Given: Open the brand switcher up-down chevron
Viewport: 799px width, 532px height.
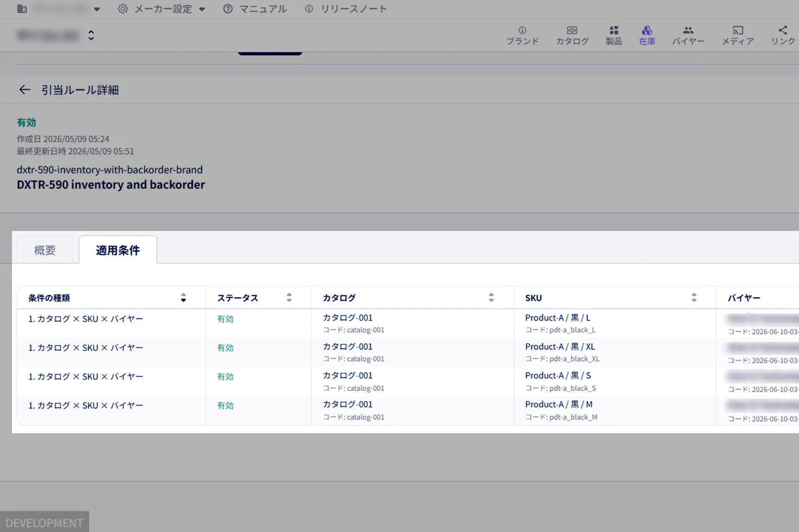Looking at the screenshot, I should (x=91, y=36).
